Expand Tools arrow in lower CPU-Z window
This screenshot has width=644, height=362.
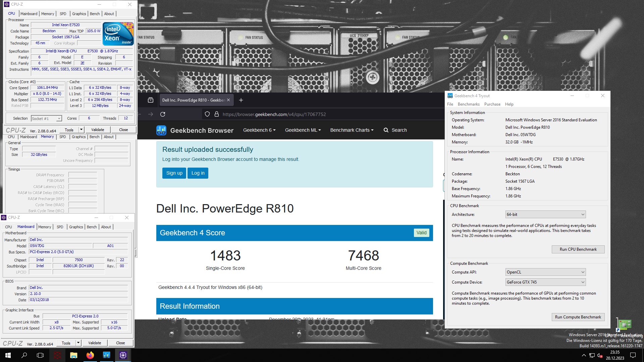click(x=78, y=343)
